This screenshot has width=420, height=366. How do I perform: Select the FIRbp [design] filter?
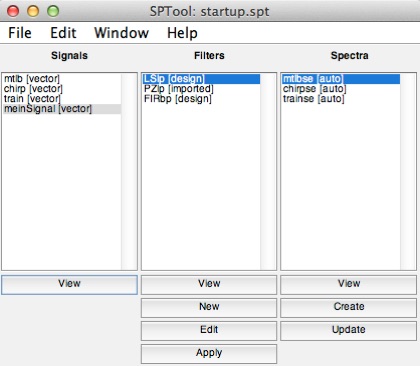[x=201, y=99]
